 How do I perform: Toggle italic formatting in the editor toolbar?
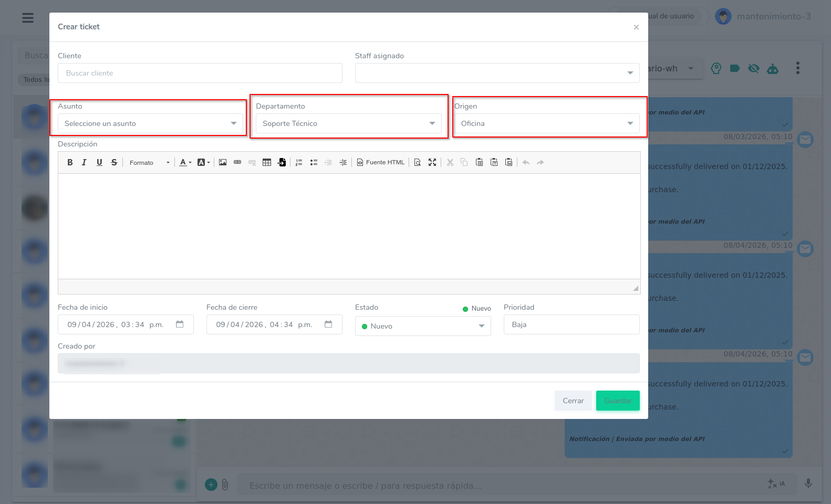pyautogui.click(x=84, y=163)
